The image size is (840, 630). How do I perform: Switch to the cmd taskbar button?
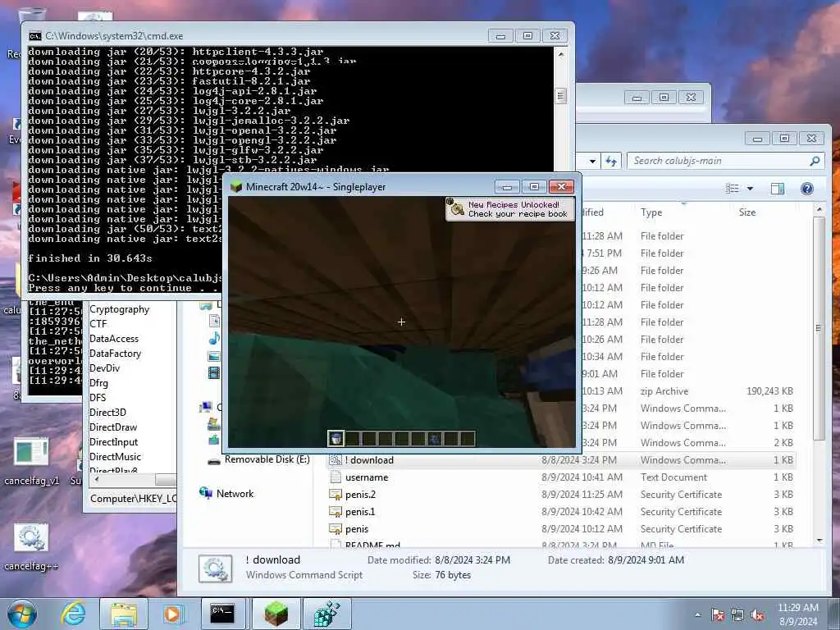coord(221,614)
